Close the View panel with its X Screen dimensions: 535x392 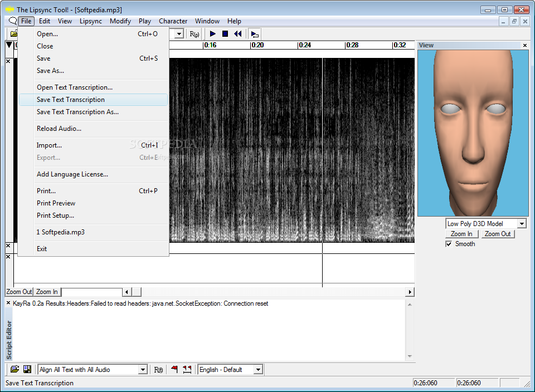(x=524, y=45)
